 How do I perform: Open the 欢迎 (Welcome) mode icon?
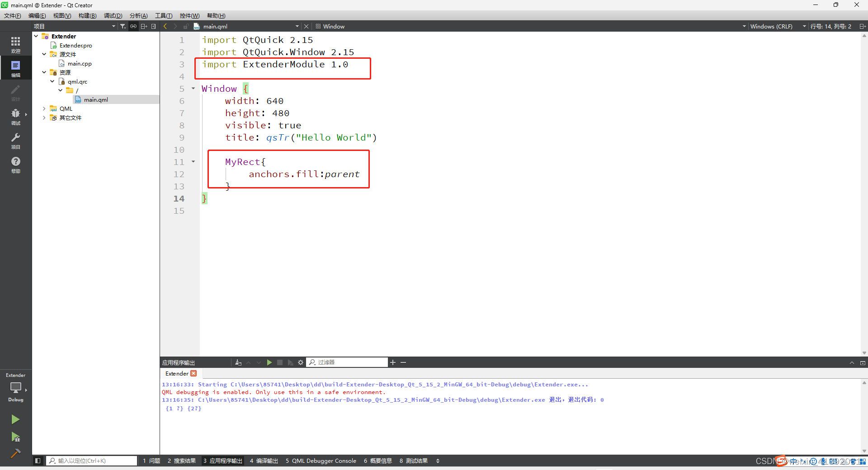(x=16, y=43)
